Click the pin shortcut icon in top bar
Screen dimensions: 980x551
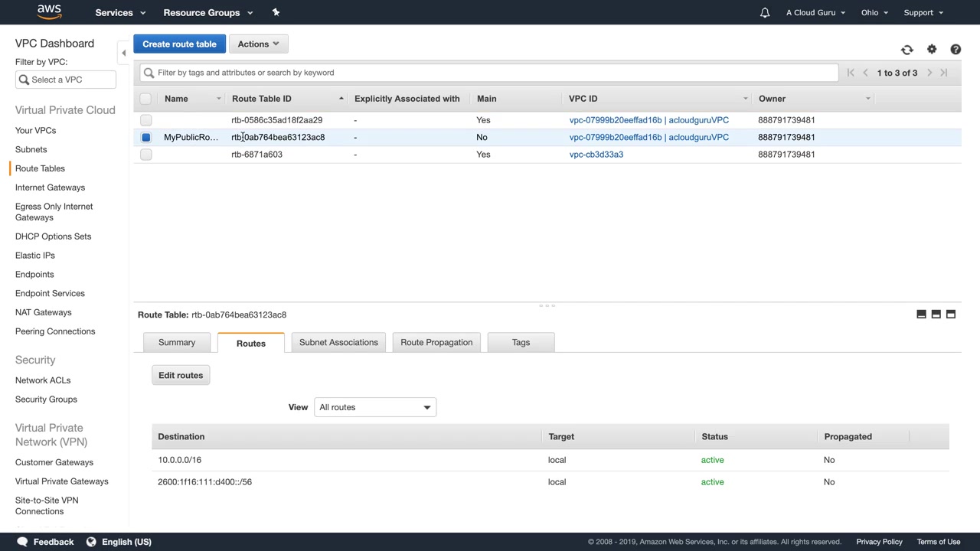(x=276, y=12)
